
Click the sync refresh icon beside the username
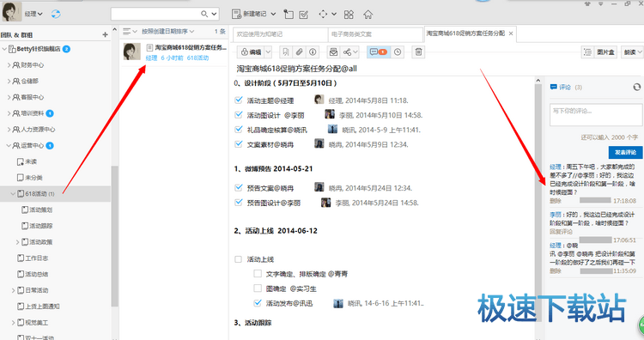coord(56,14)
